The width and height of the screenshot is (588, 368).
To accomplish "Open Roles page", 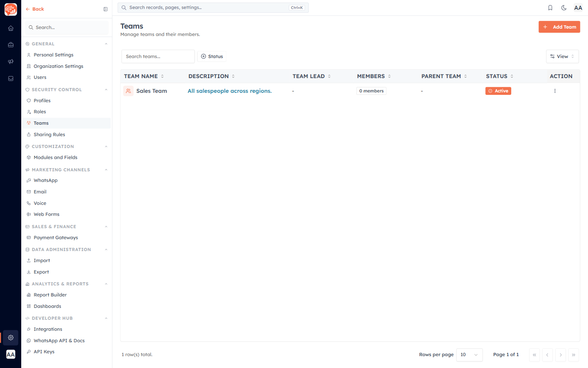I will tap(66, 112).
